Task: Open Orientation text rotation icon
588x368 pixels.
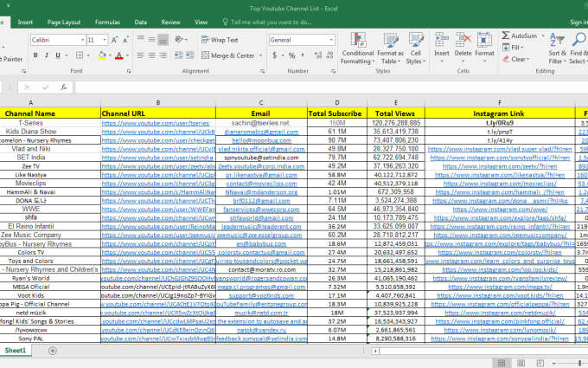Action: coord(179,40)
